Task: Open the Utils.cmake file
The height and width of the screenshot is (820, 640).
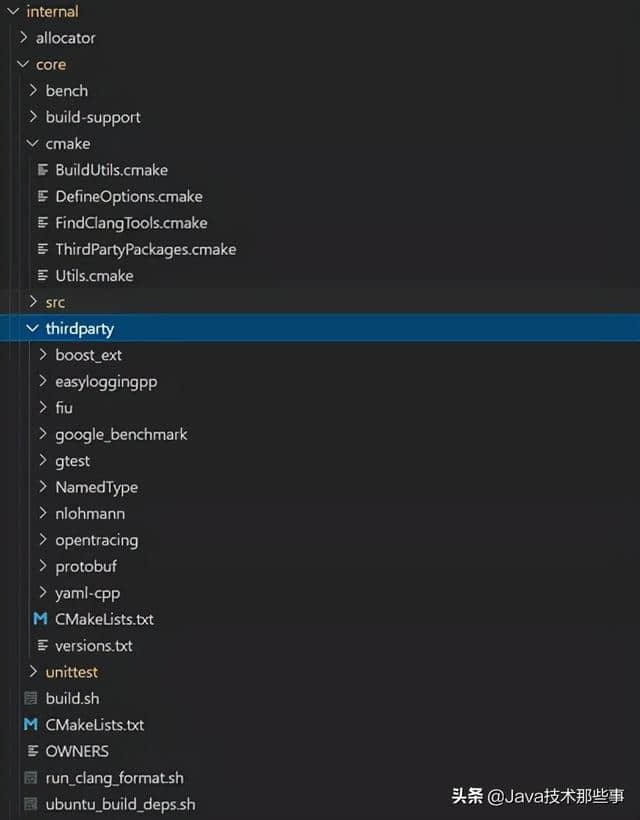Action: pyautogui.click(x=94, y=275)
